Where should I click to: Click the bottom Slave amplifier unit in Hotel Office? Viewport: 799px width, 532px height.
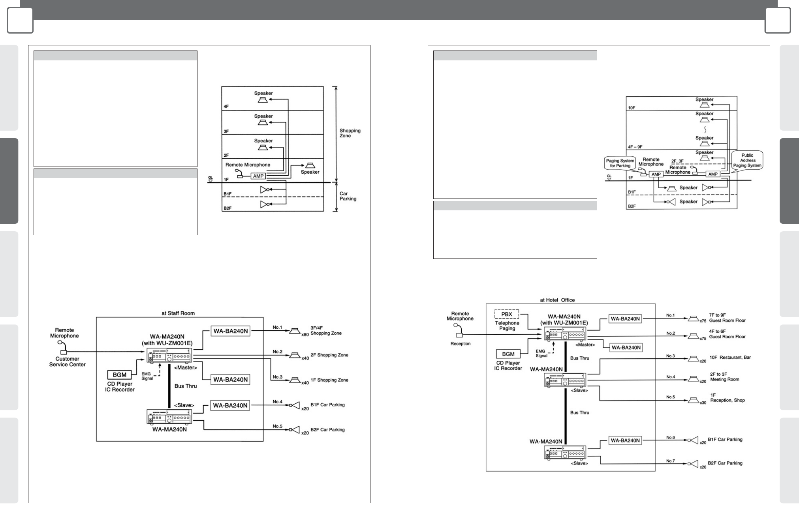point(565,453)
